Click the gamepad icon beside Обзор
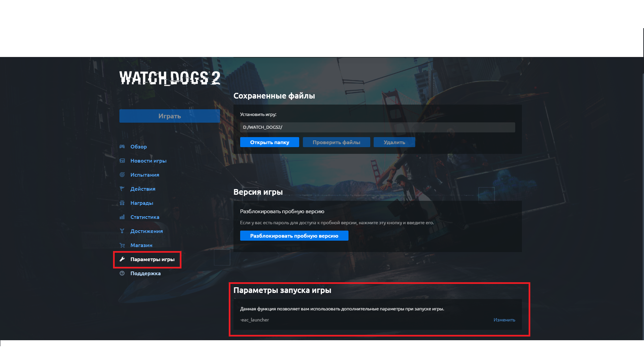 [x=122, y=146]
